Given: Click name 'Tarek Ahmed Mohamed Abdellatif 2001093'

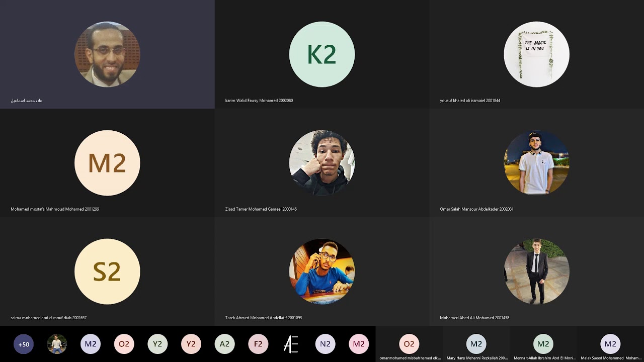Looking at the screenshot, I should pos(264,318).
